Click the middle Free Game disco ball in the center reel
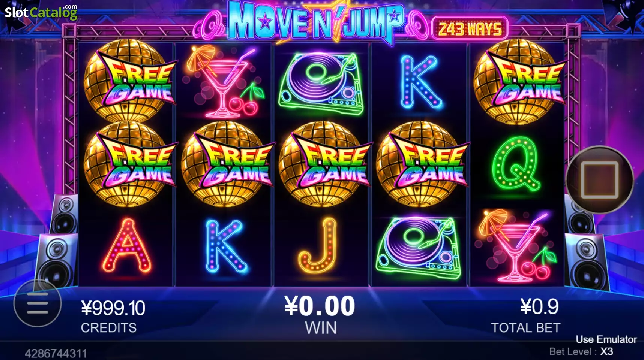Image resolution: width=644 pixels, height=360 pixels. point(325,164)
